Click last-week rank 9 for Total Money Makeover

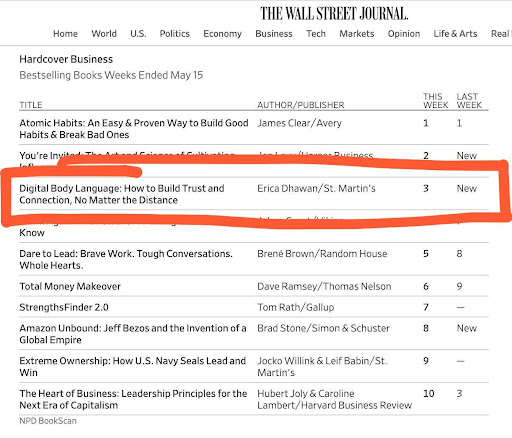(x=459, y=287)
